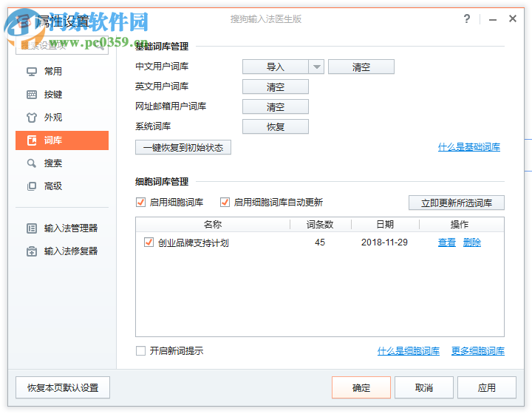Viewport: 532px width, 414px height.
Task: Focus the 搜索设置项 search field
Action: [x=62, y=46]
